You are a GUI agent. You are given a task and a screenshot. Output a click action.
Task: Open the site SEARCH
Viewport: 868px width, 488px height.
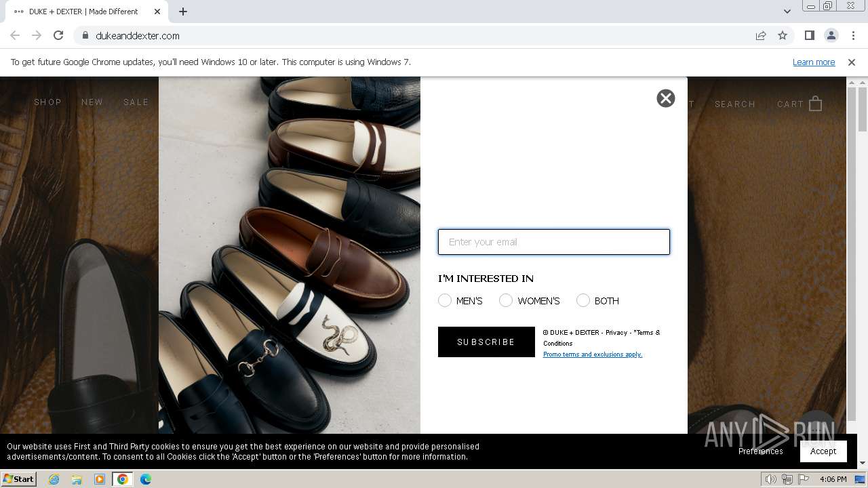735,104
